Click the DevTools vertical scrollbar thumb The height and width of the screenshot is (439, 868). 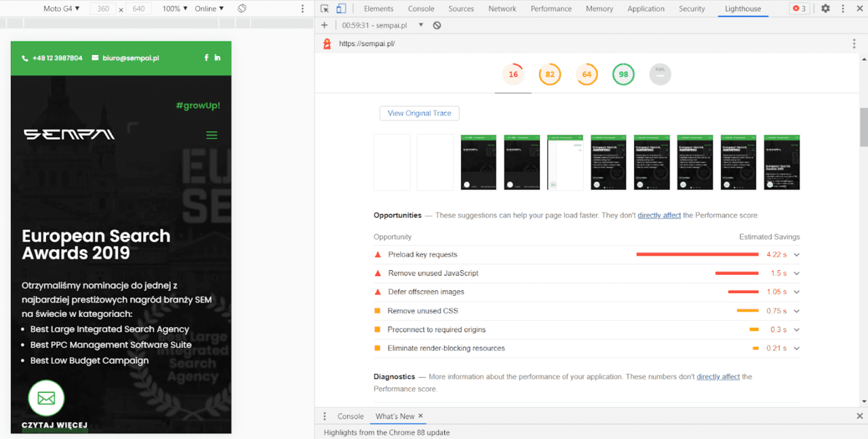tap(863, 127)
